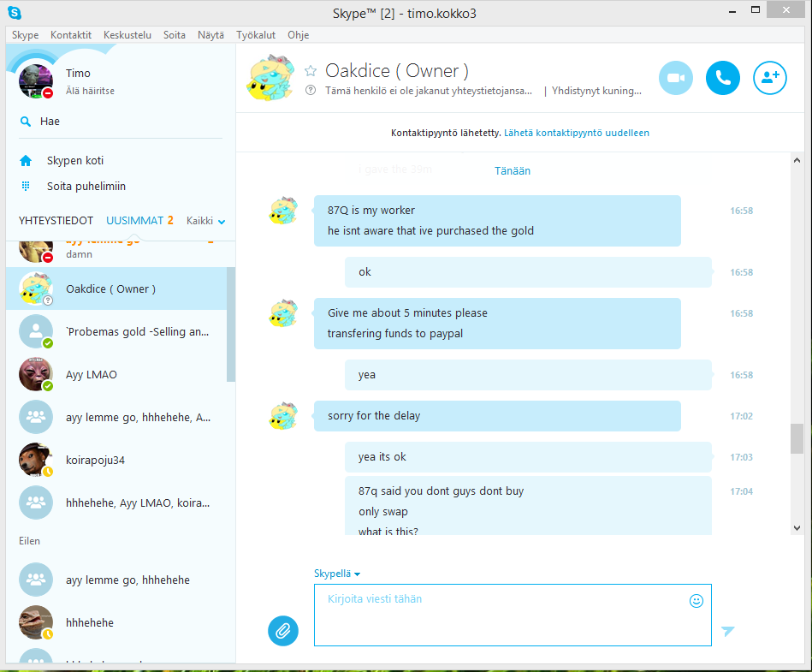Open the Kontaktit menu
Screen dimensions: 812x672
tap(71, 35)
